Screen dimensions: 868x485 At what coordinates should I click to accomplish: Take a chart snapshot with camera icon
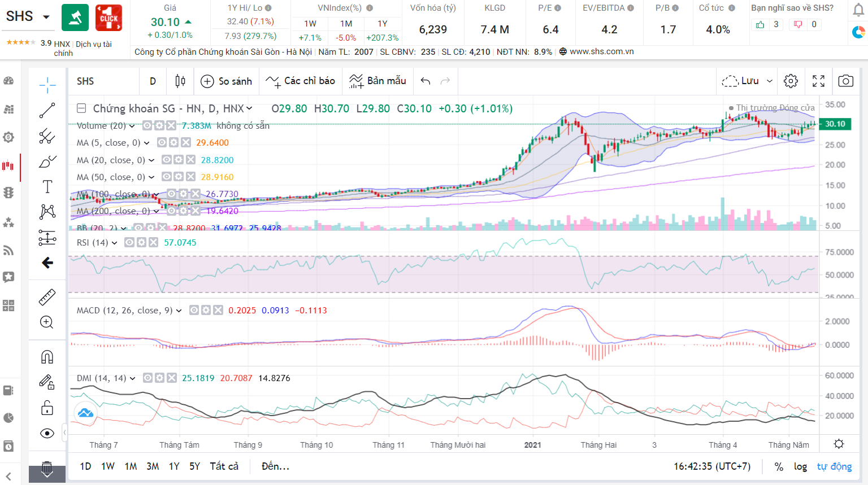845,81
